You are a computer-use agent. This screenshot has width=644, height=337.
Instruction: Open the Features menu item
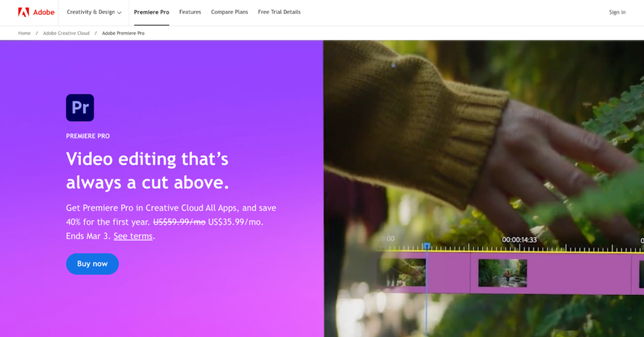190,13
